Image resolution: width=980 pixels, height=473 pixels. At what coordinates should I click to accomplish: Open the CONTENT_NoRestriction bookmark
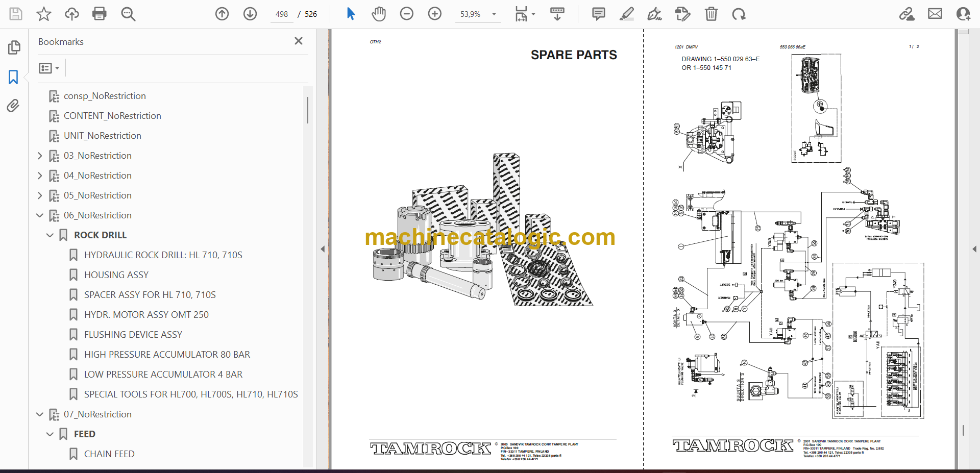pos(112,116)
